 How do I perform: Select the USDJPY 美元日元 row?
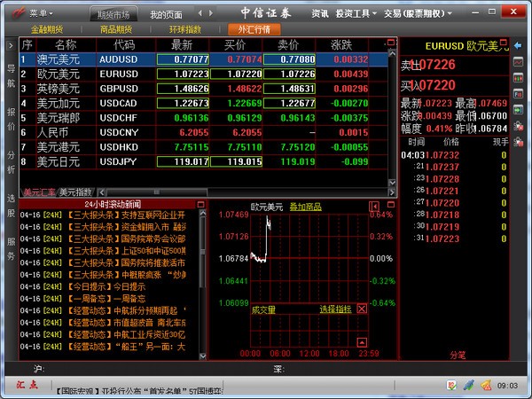coord(204,162)
